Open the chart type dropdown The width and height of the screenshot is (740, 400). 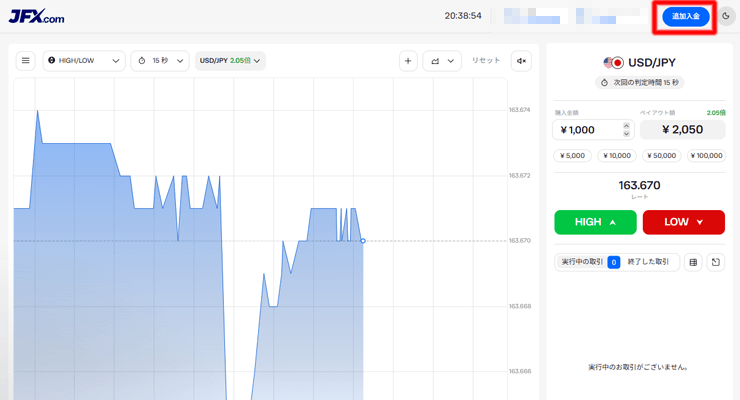pyautogui.click(x=442, y=61)
